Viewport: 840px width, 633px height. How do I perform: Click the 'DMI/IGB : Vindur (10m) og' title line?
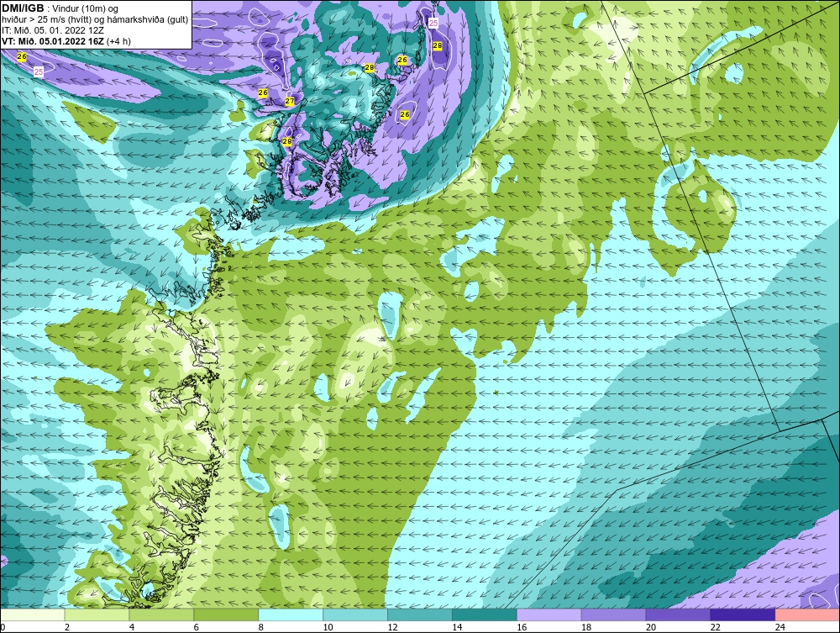coord(60,8)
